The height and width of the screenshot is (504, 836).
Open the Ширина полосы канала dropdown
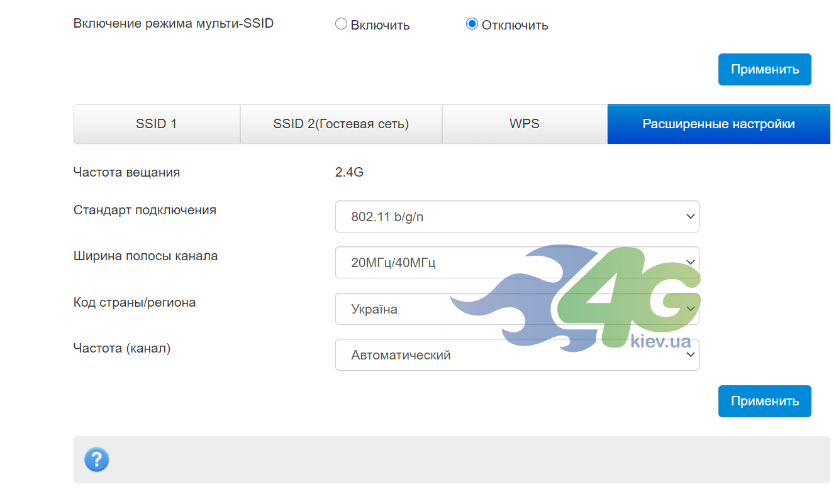pos(517,262)
